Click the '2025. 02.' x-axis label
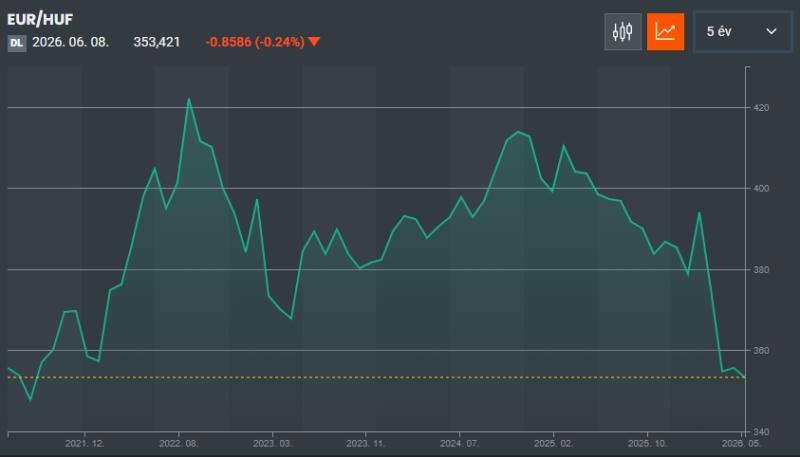 (x=554, y=443)
